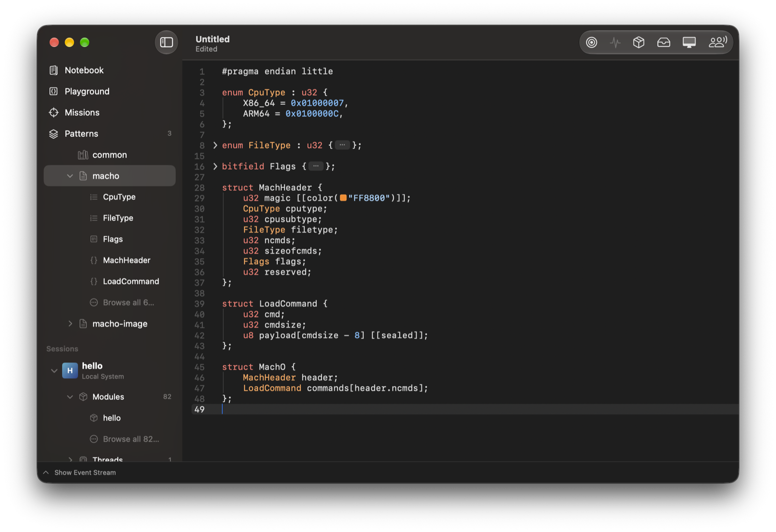Open the inbox tray toolbar icon

click(x=663, y=42)
